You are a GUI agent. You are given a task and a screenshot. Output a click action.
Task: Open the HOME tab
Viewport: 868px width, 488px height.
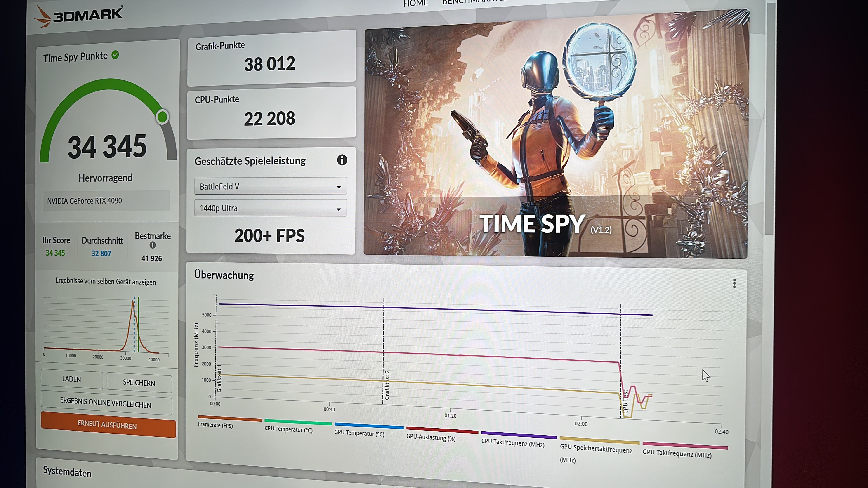pyautogui.click(x=415, y=3)
